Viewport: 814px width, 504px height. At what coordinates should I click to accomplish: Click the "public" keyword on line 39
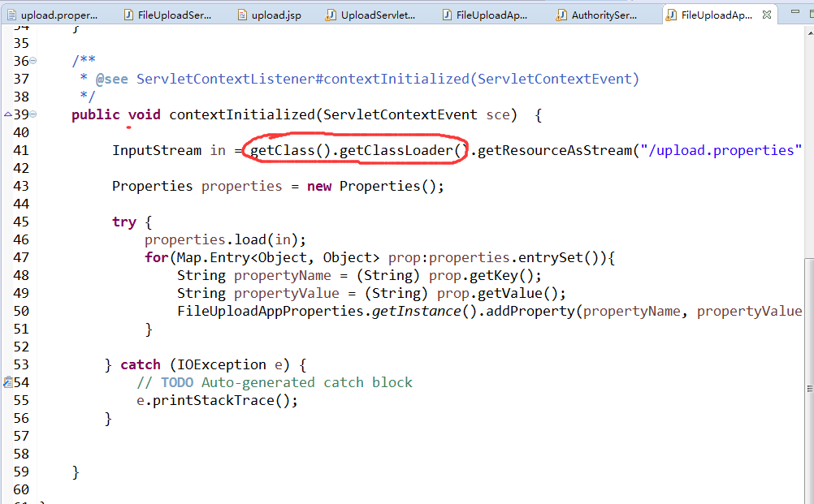96,114
